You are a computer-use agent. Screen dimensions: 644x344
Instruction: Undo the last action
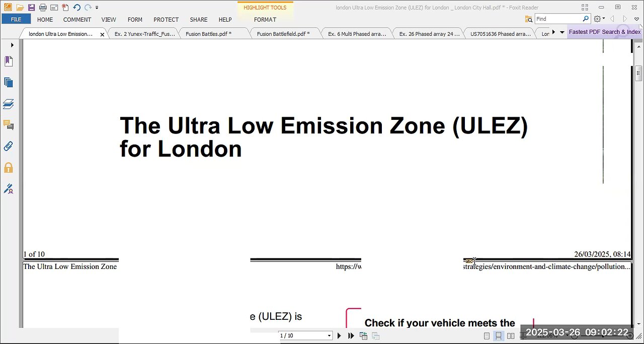[x=76, y=8]
